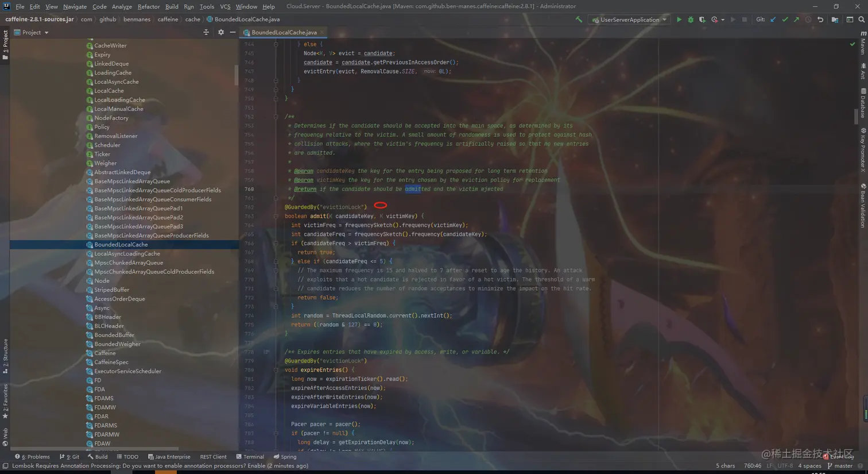Open the Navigate menu

pyautogui.click(x=75, y=6)
